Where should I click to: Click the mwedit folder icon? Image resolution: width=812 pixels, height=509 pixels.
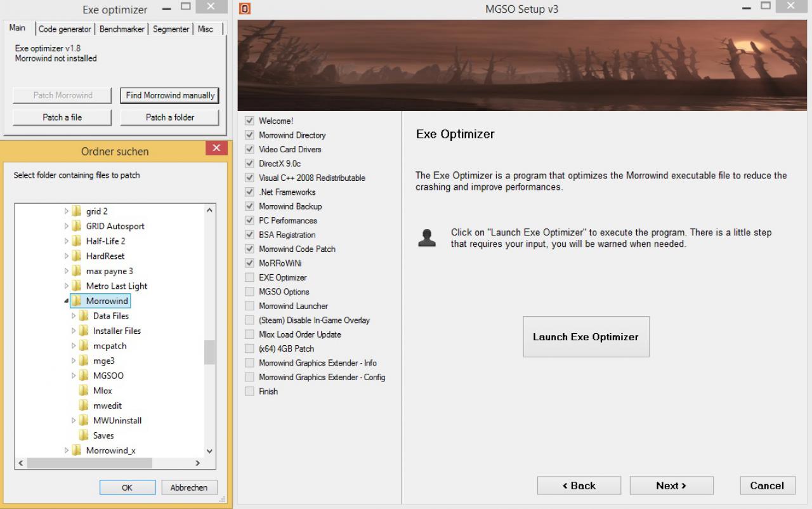pyautogui.click(x=84, y=406)
